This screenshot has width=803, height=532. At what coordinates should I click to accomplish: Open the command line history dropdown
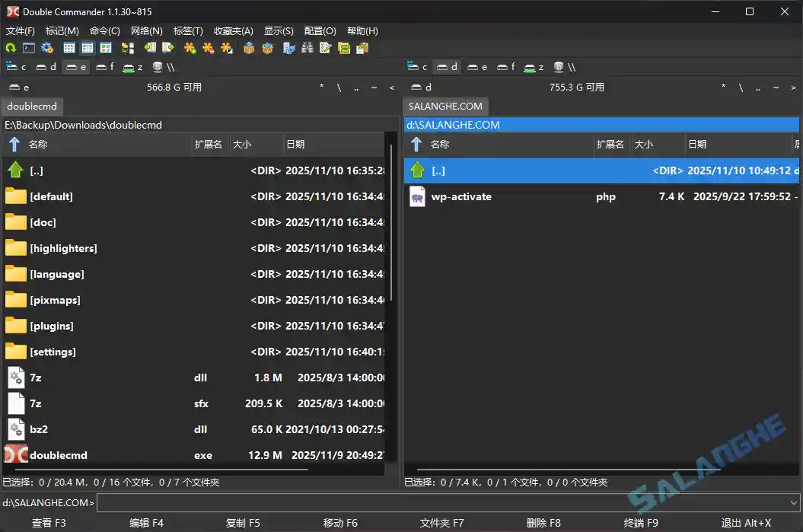coord(795,503)
